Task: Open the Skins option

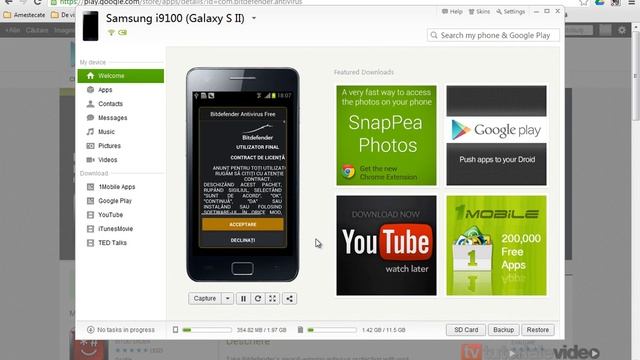Action: [479, 12]
